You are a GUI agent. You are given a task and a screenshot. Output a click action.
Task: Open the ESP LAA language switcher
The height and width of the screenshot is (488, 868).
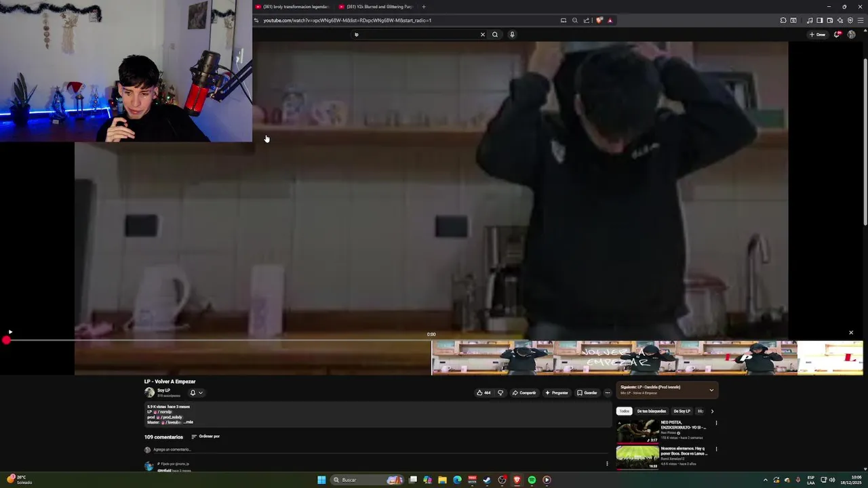pos(811,480)
